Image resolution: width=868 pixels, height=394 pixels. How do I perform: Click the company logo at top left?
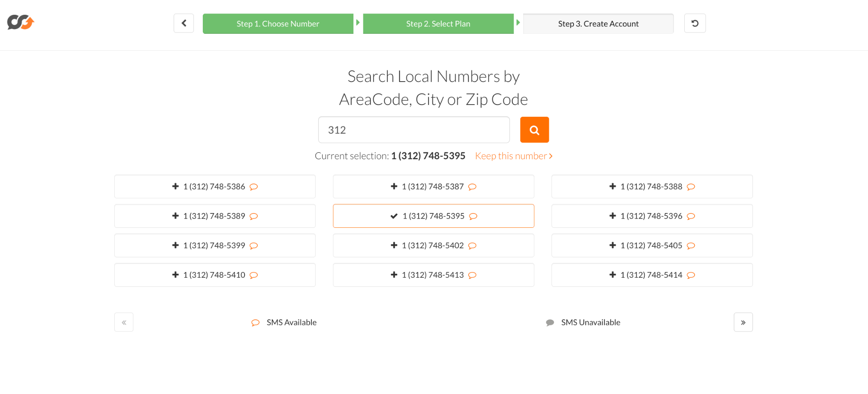[x=20, y=22]
